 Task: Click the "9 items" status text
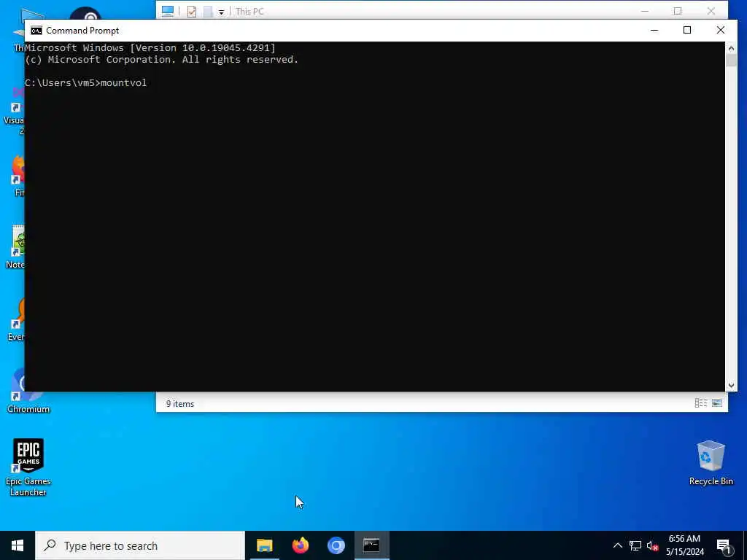click(x=180, y=404)
